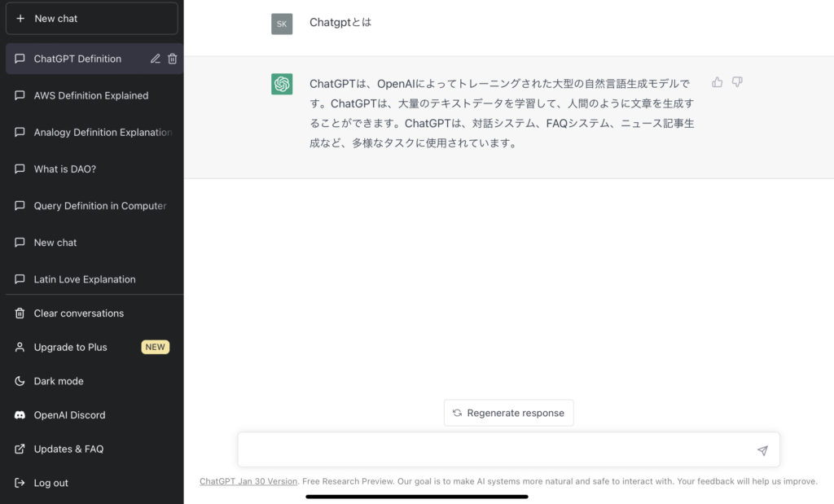Screen dimensions: 834x504
Task: Click the SK user avatar
Action: (x=282, y=24)
